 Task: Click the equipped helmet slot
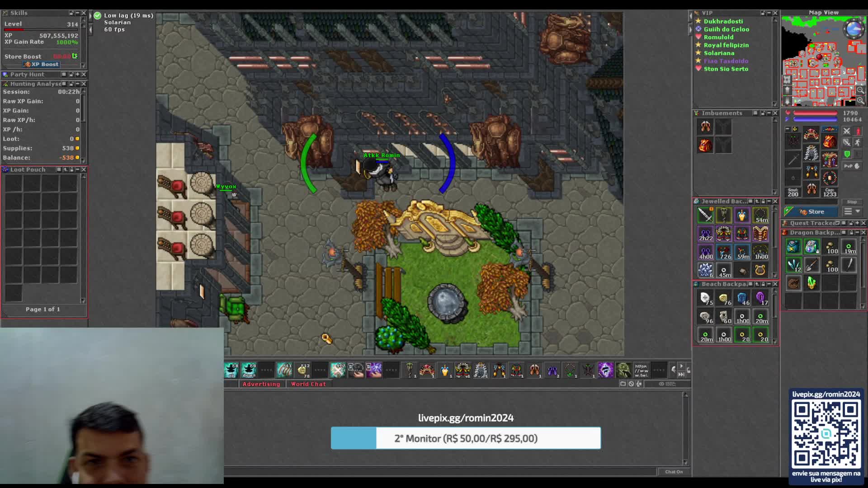coord(811,134)
